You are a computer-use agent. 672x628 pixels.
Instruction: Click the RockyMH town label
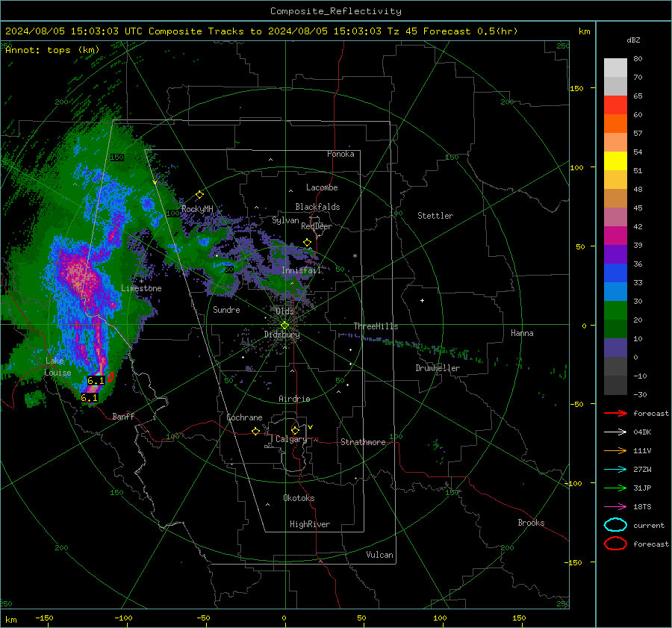pyautogui.click(x=197, y=209)
